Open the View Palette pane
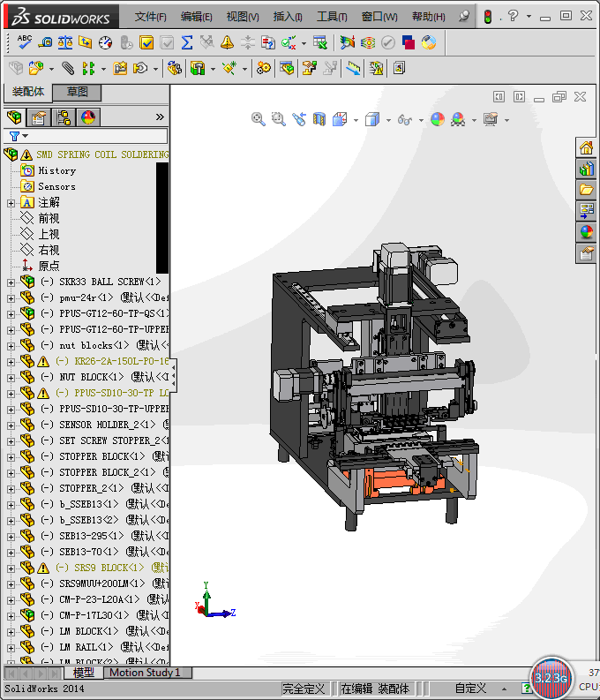This screenshot has height=700, width=600. pyautogui.click(x=586, y=210)
